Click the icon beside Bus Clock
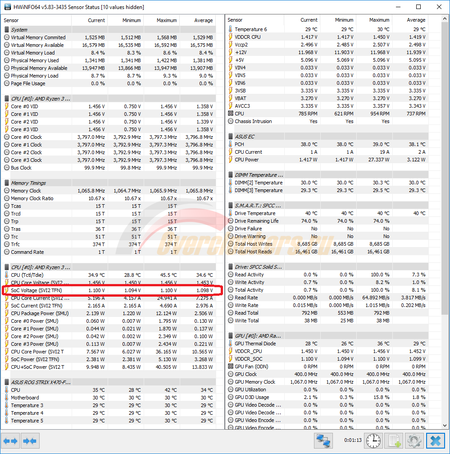The image size is (450, 454). coord(7,168)
